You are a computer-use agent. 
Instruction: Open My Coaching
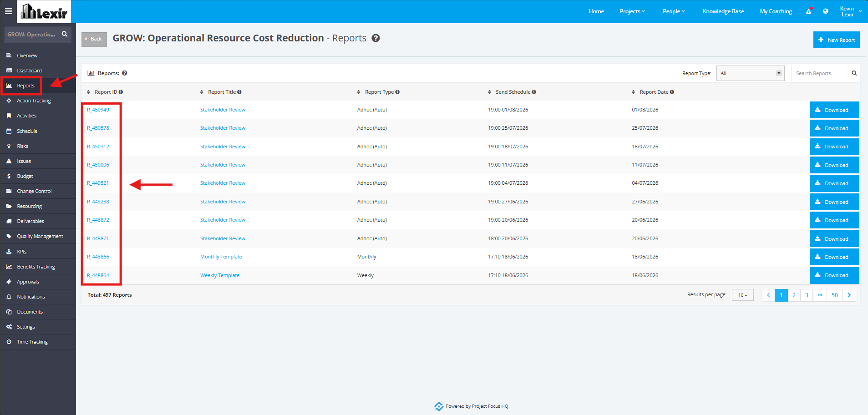click(776, 11)
